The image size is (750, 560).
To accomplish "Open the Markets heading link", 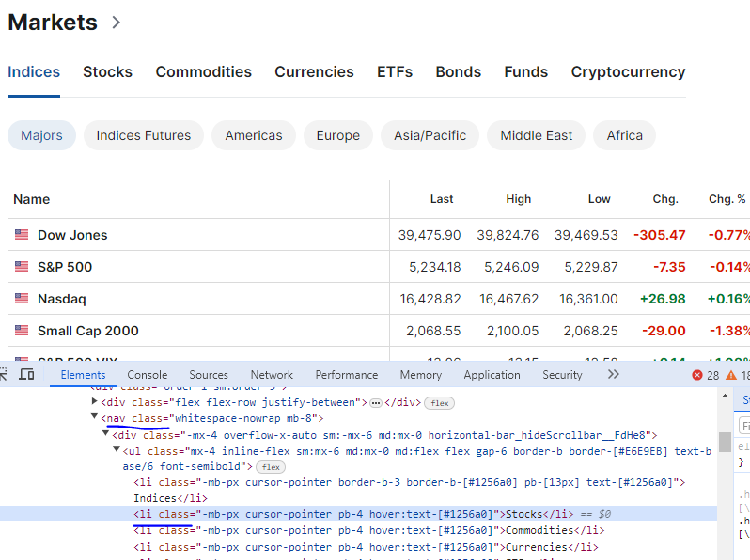I will click(x=53, y=22).
